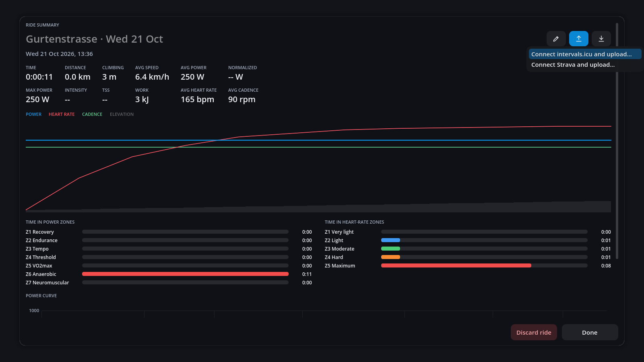Click the Z4 Hard orange zone bar
Image resolution: width=644 pixels, height=362 pixels.
[x=390, y=257]
